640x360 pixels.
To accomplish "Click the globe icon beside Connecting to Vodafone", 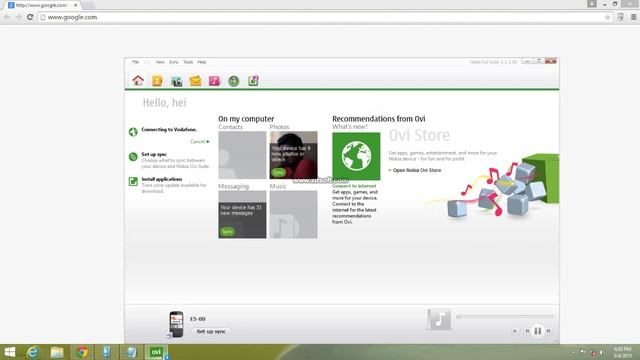I will (133, 132).
